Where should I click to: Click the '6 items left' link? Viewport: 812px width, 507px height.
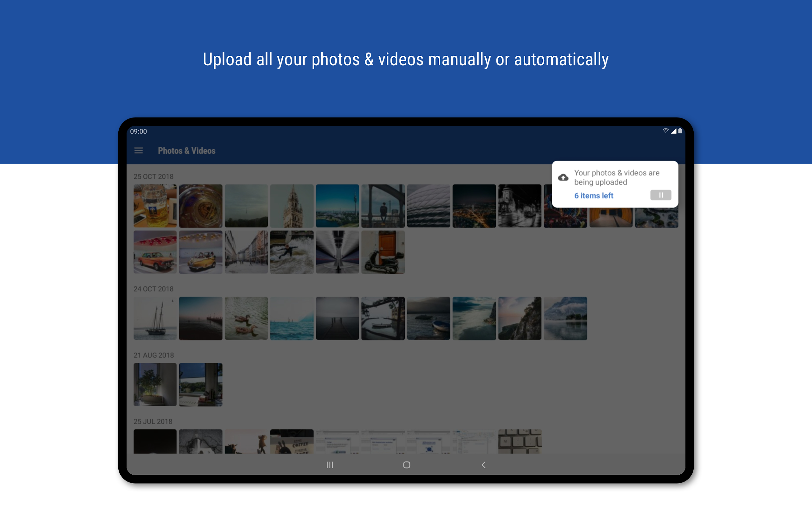click(593, 196)
